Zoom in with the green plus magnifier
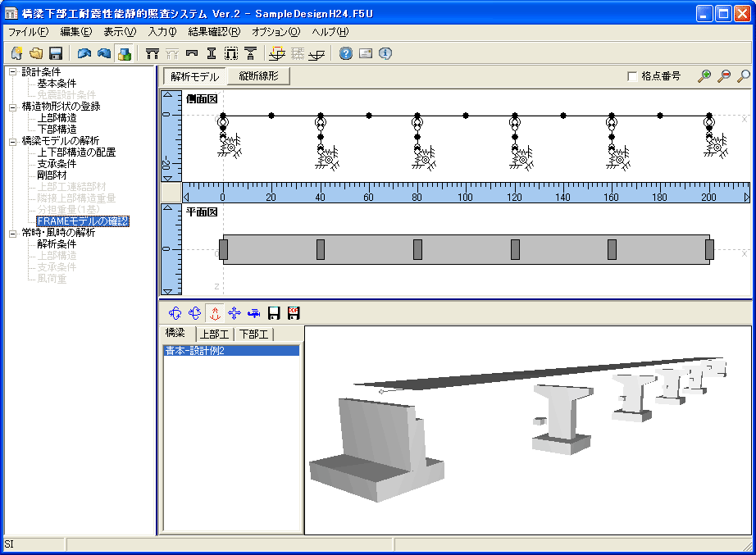This screenshot has width=756, height=555. click(x=704, y=76)
